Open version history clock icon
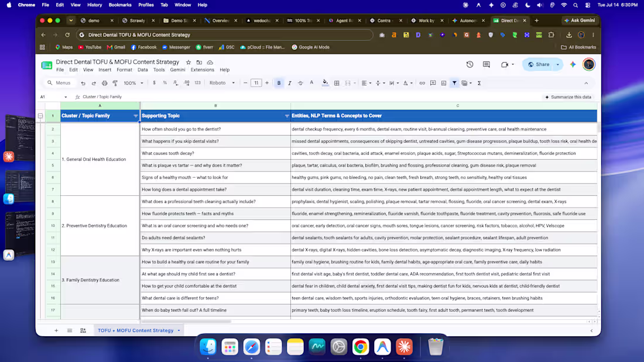This screenshot has height=362, width=644. 470,64
